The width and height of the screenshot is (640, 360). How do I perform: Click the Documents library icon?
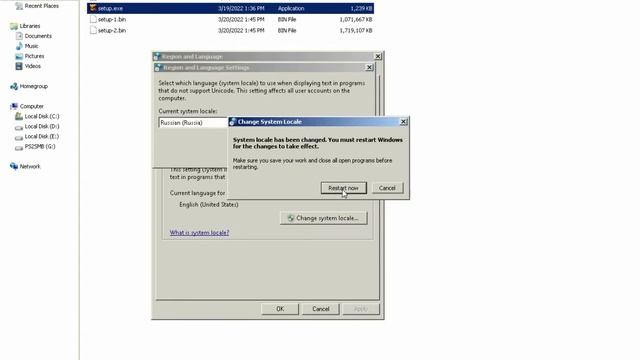(19, 36)
